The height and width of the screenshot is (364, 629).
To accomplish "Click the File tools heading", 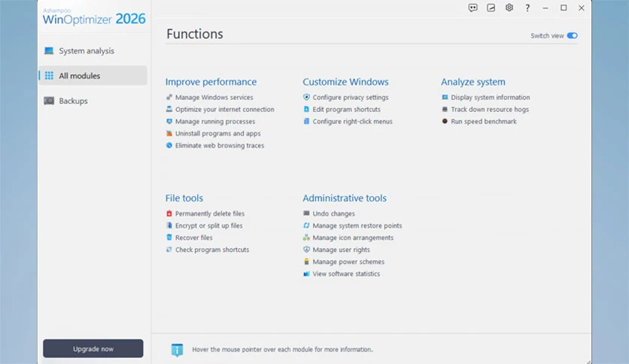I will point(184,198).
